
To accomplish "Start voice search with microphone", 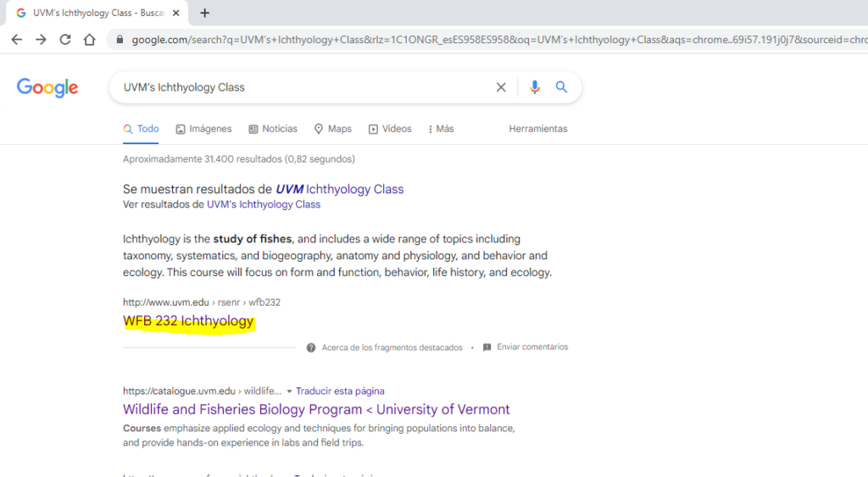I will pyautogui.click(x=534, y=87).
